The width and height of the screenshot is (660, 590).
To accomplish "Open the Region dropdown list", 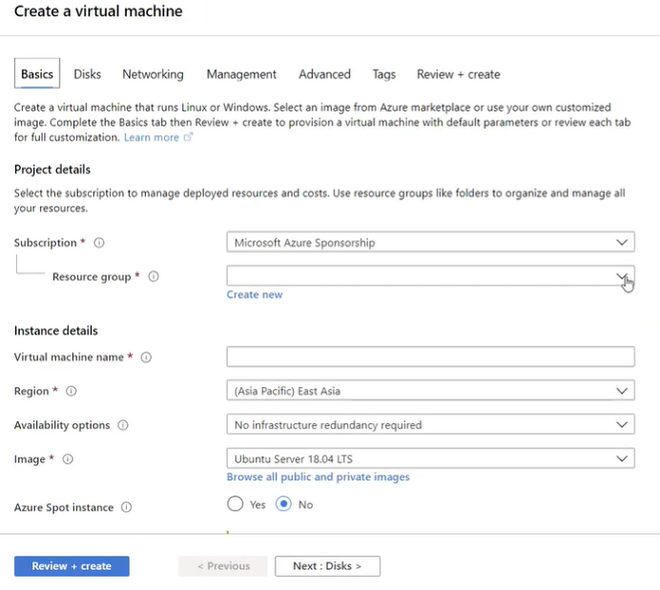I will 430,391.
